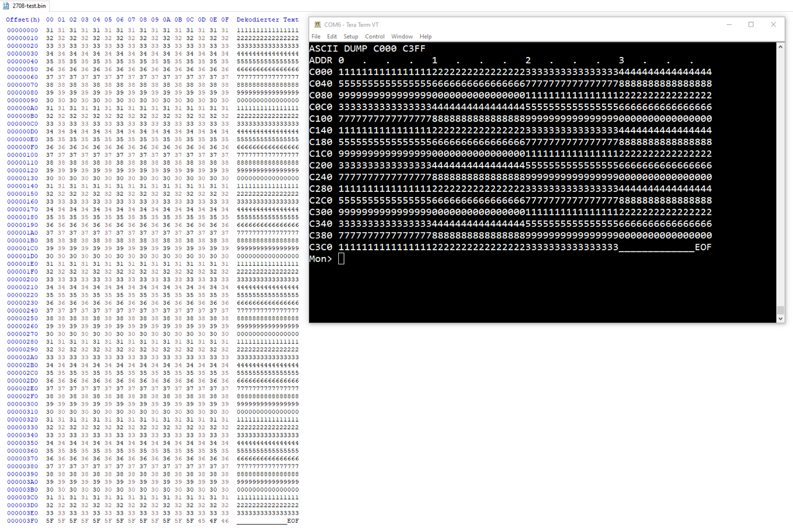Select offset row 000001F0 in hex editor

22,272
